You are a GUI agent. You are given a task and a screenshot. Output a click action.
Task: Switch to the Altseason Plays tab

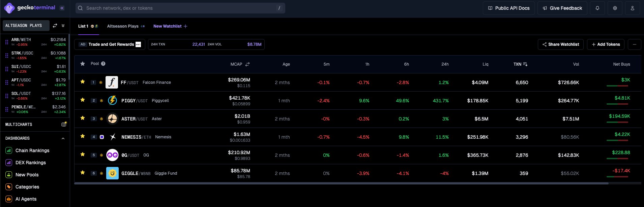[123, 26]
